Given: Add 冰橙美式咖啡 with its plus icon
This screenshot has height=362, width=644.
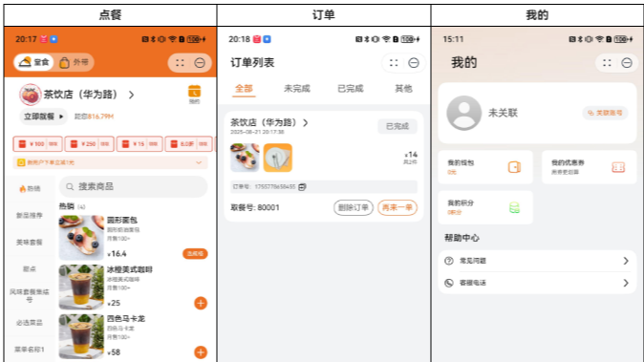Looking at the screenshot, I should pos(201,304).
